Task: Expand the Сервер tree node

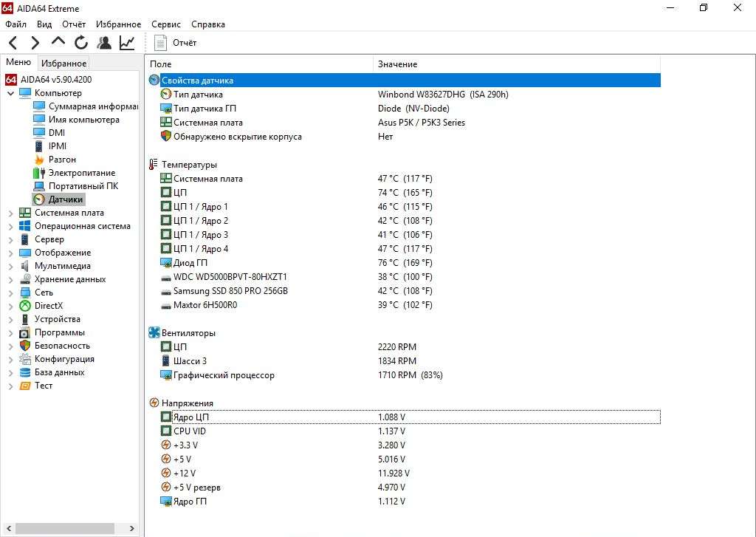Action: point(10,239)
